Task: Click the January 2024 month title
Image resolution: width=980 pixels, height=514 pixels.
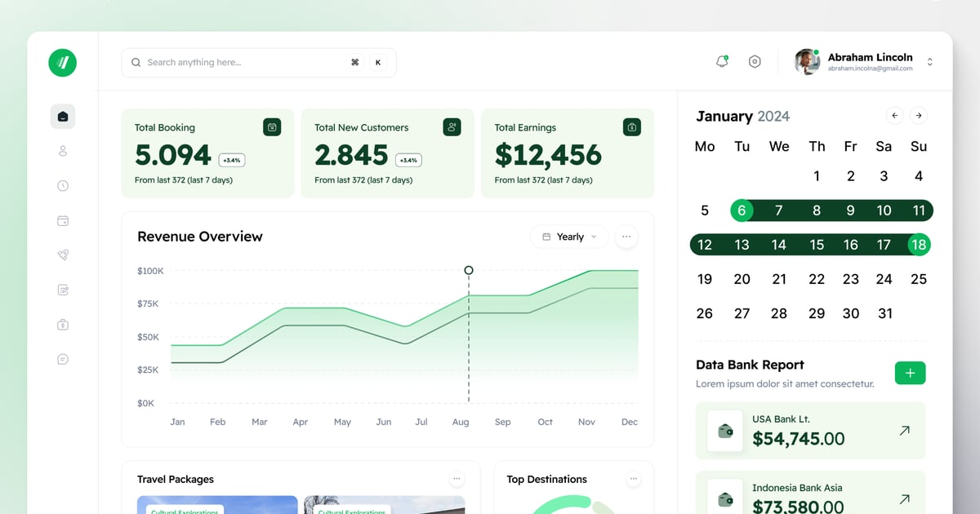Action: point(743,116)
